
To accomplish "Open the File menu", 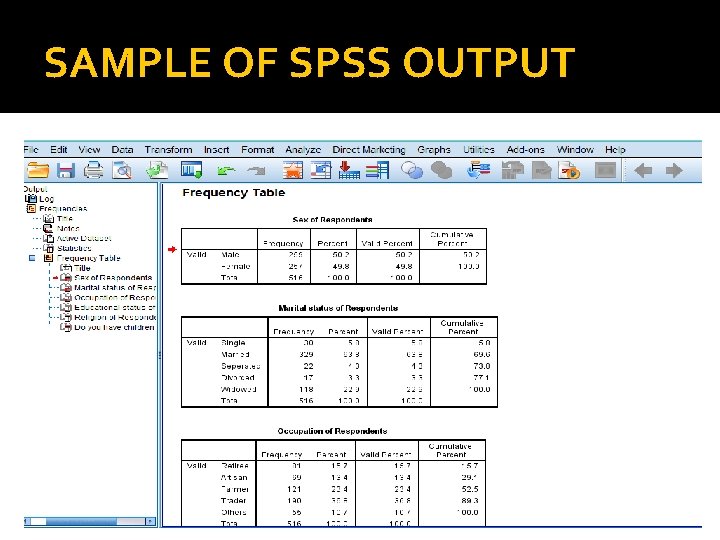I will pos(31,150).
